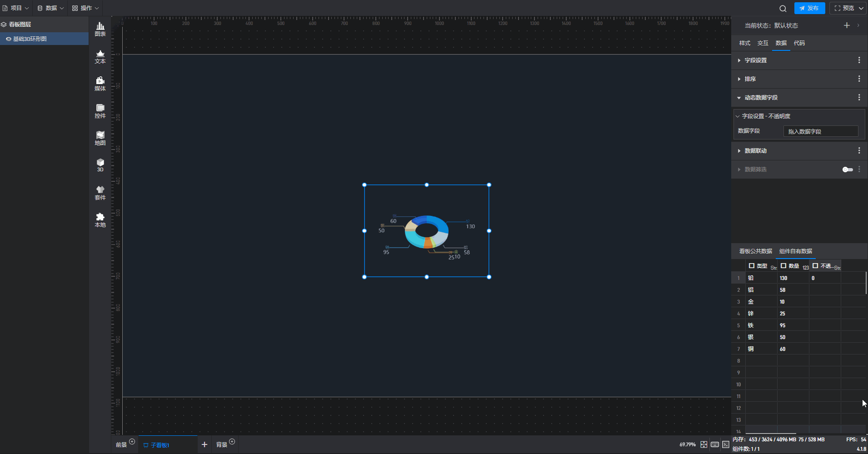
Task: Add a new state with plus icon
Action: (847, 25)
